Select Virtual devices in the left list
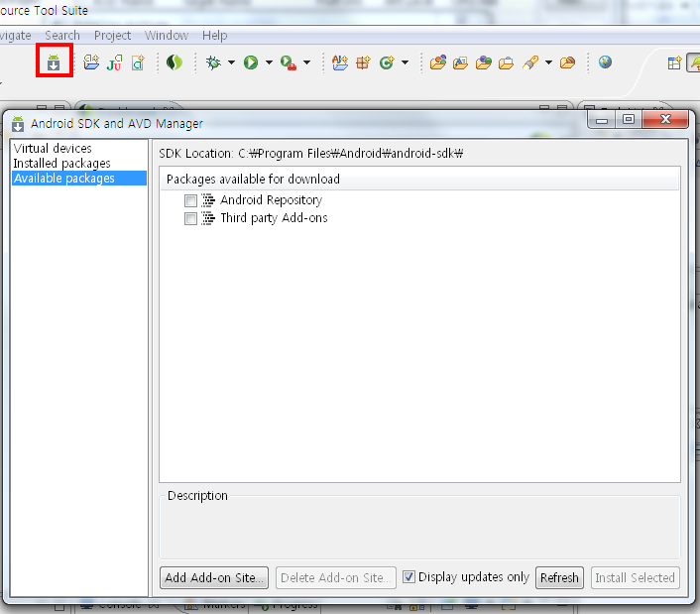The width and height of the screenshot is (700, 614). [78, 148]
